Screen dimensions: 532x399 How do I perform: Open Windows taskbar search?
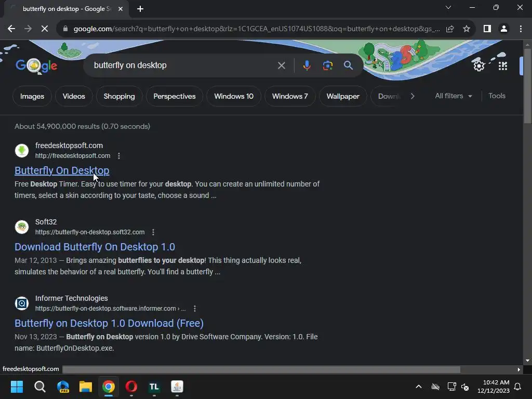point(39,387)
